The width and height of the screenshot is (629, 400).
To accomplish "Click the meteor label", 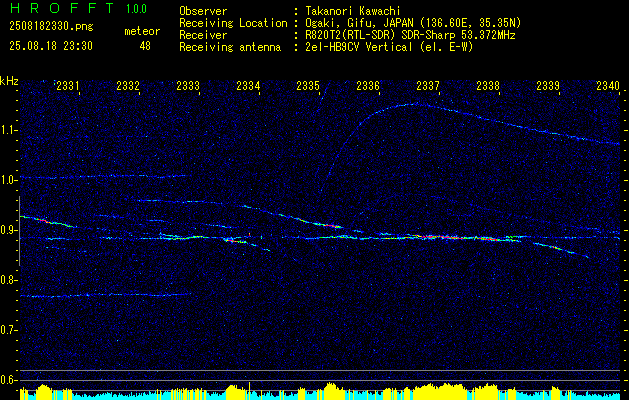I will (x=142, y=31).
